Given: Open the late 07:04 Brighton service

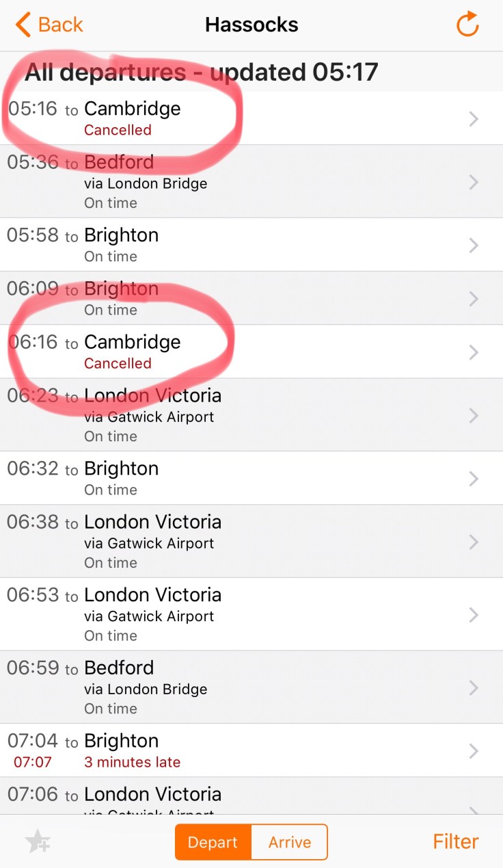Looking at the screenshot, I should pos(251,750).
